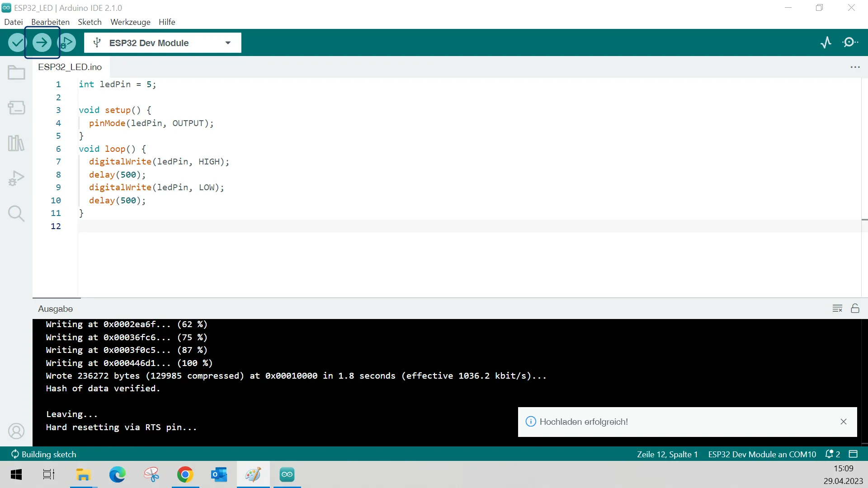Dismiss the 'Hochladen erfolgreich!' notification

click(x=844, y=422)
